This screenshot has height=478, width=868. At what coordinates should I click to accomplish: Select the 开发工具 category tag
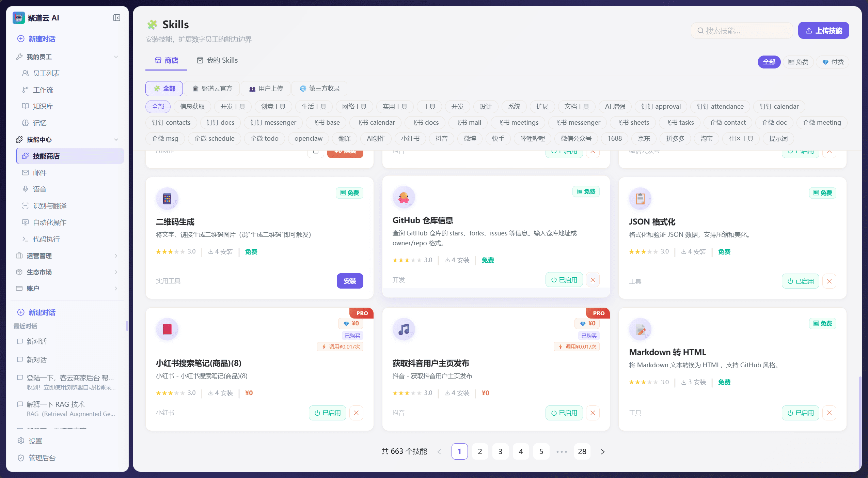[233, 107]
